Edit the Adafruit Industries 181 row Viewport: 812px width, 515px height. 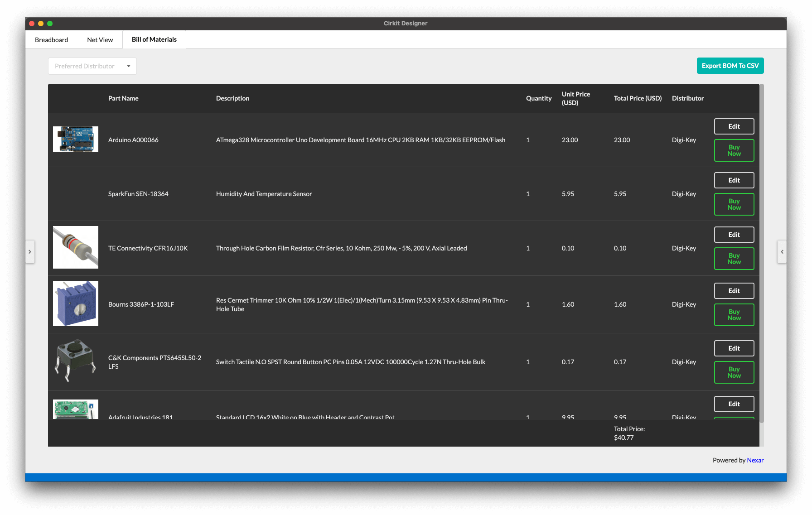click(734, 404)
